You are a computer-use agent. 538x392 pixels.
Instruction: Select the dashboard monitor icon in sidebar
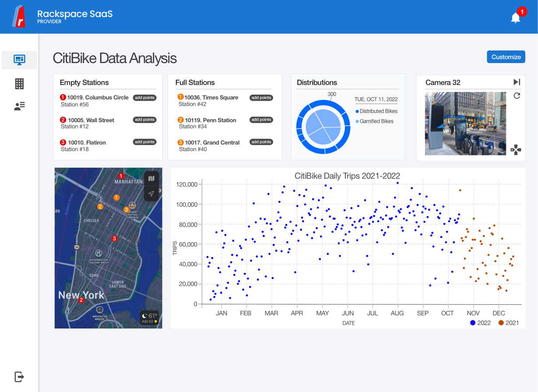(x=19, y=60)
